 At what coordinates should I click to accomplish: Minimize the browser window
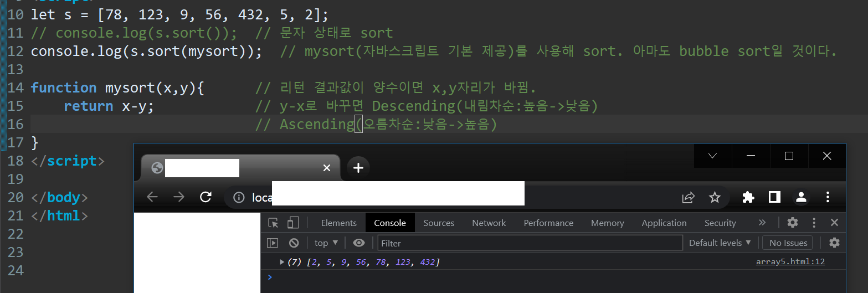751,156
